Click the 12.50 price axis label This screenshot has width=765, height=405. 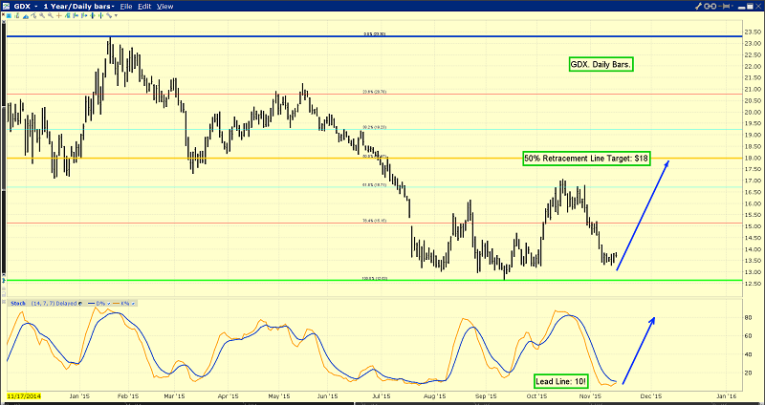pos(752,284)
